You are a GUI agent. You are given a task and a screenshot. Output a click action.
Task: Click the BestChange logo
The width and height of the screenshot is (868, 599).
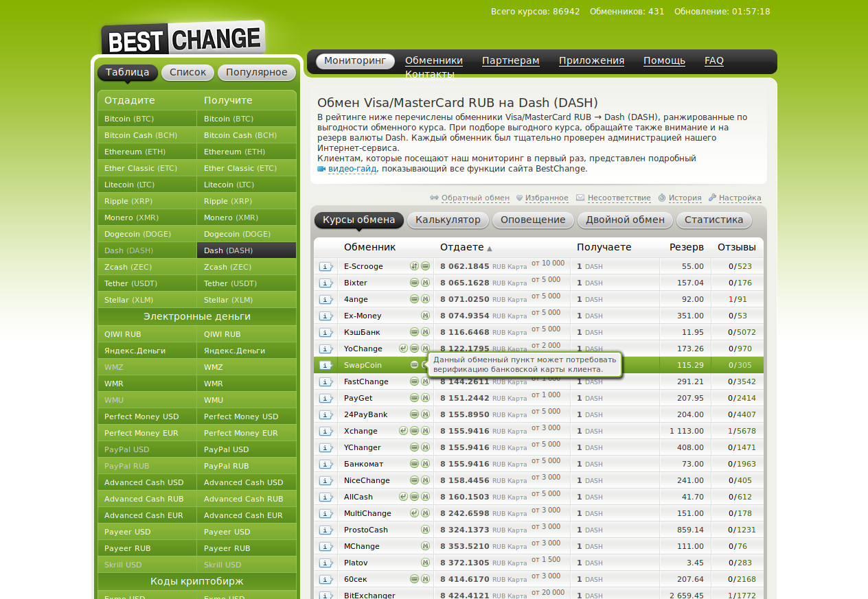coord(183,38)
